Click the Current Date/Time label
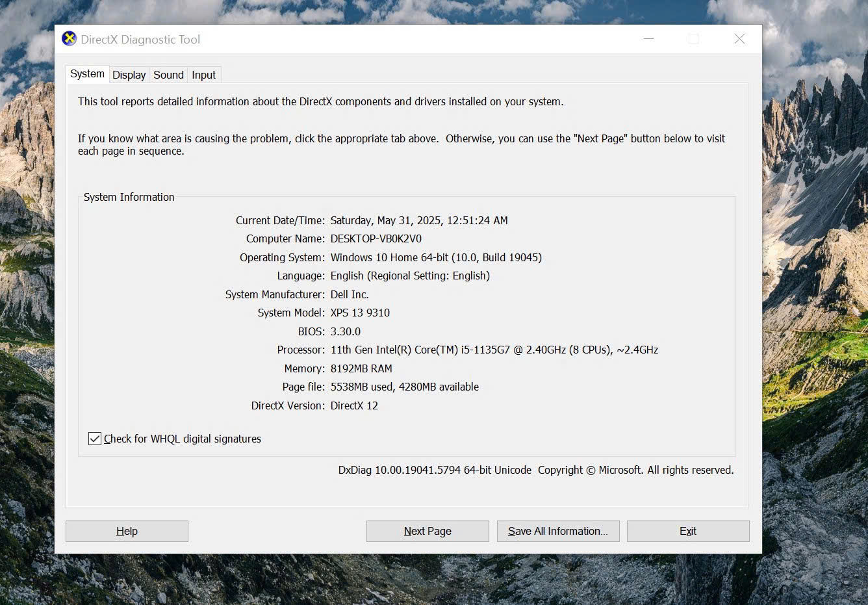 280,220
